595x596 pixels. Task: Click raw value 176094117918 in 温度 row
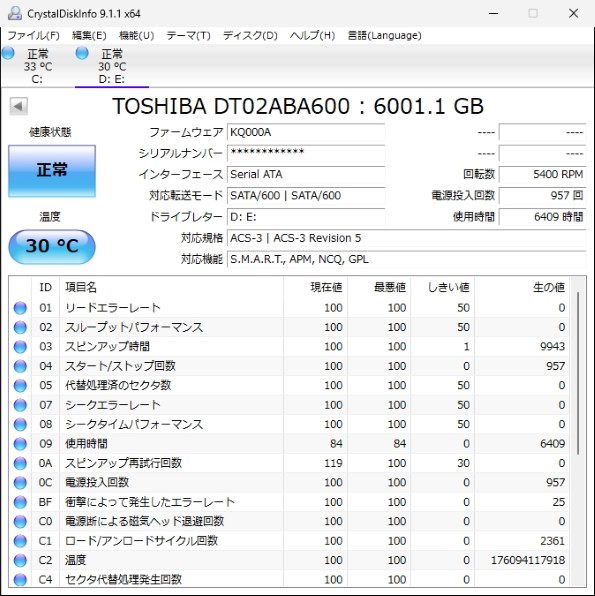pyautogui.click(x=528, y=560)
